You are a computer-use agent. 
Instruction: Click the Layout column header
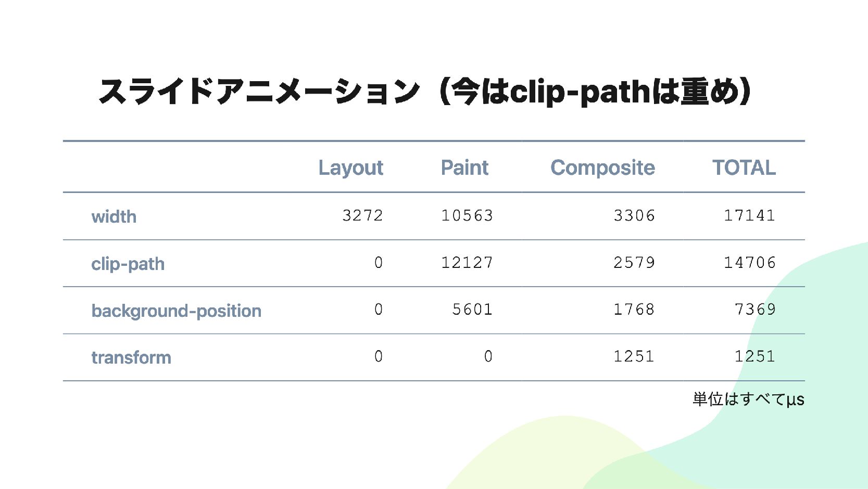[x=350, y=168]
